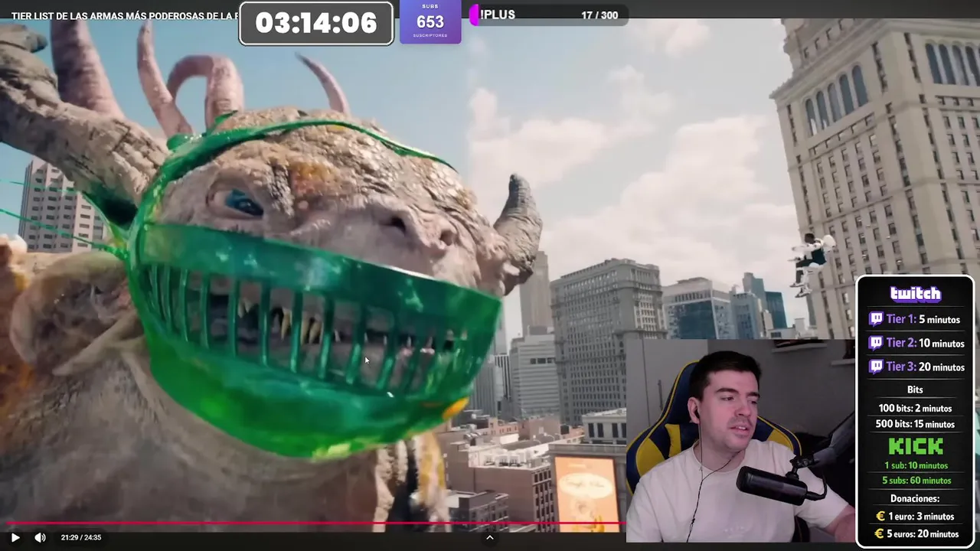Click the 653 subs counter badge
980x551 pixels.
pos(430,21)
